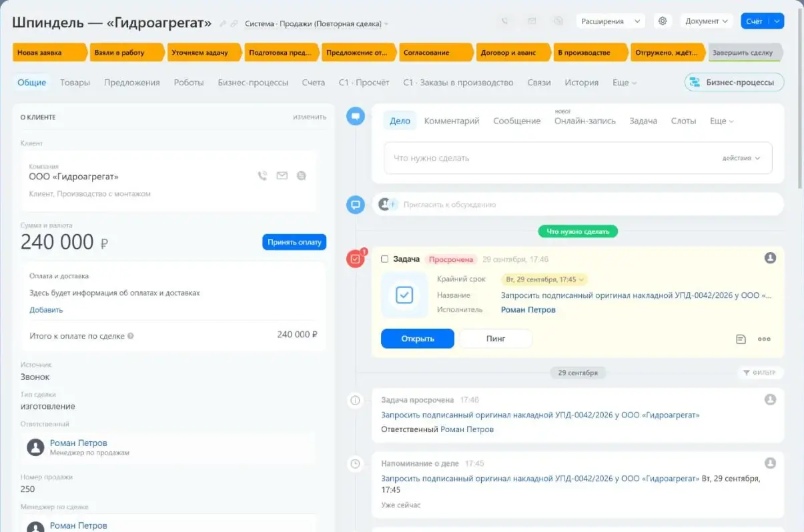The image size is (804, 532).
Task: Click Роман Петров avatar under Ответственный
Action: click(35, 447)
